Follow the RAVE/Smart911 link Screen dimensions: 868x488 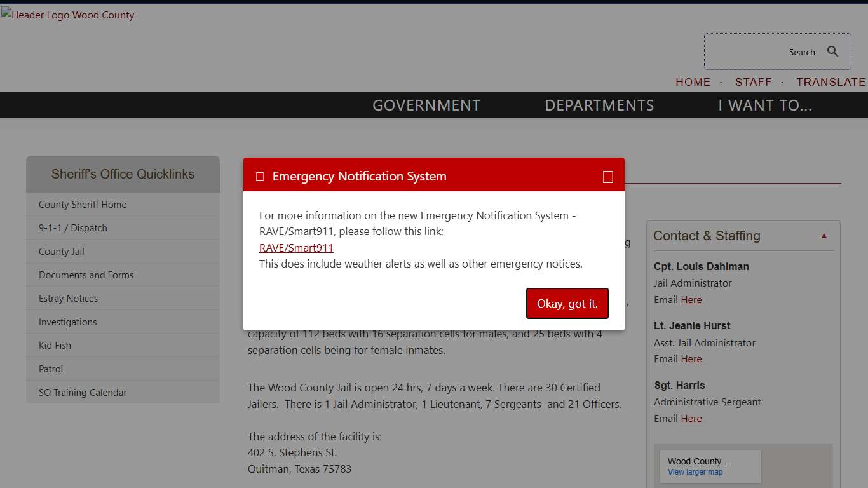(296, 248)
